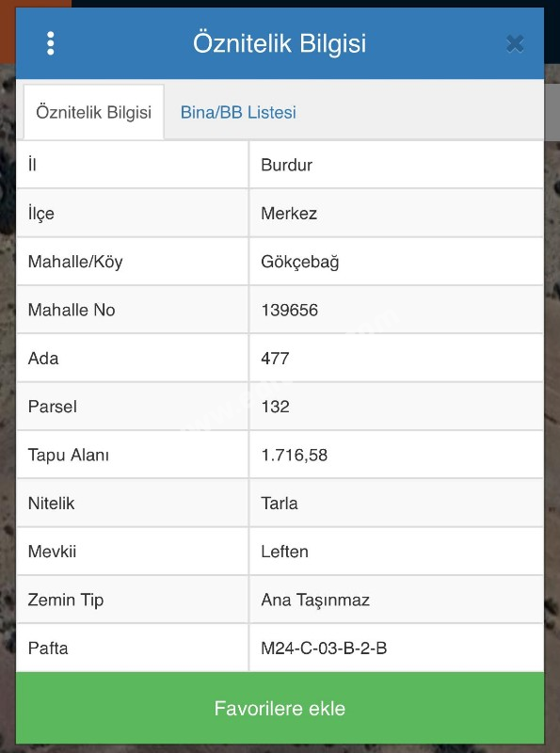Click Zemin Tip value Ana Taşınmaz
This screenshot has height=753, width=560.
(315, 601)
